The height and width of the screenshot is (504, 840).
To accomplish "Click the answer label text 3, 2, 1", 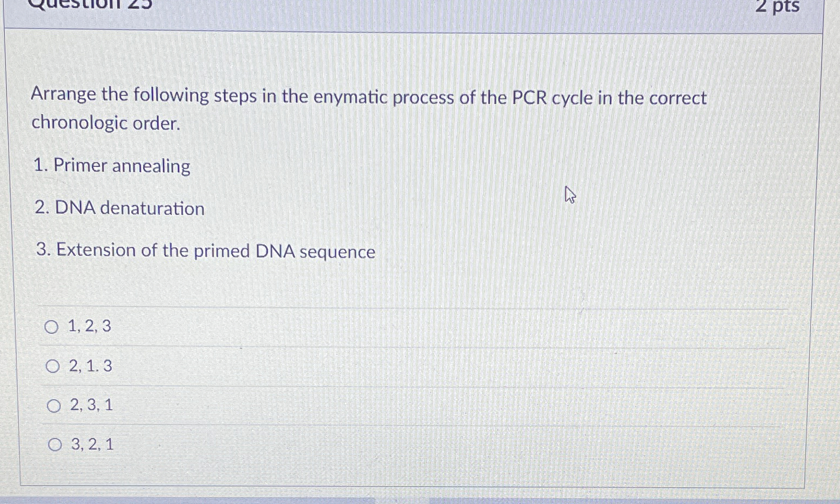I will point(92,445).
